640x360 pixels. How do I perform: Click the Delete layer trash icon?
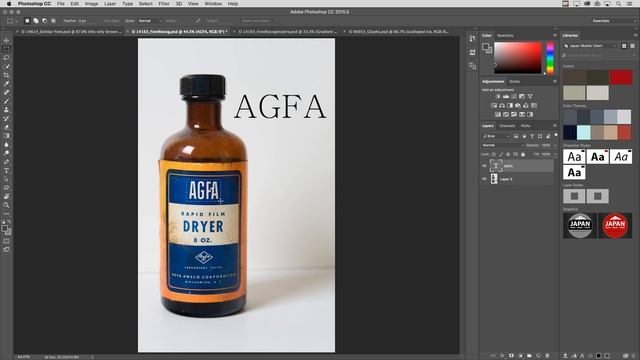pos(547,356)
